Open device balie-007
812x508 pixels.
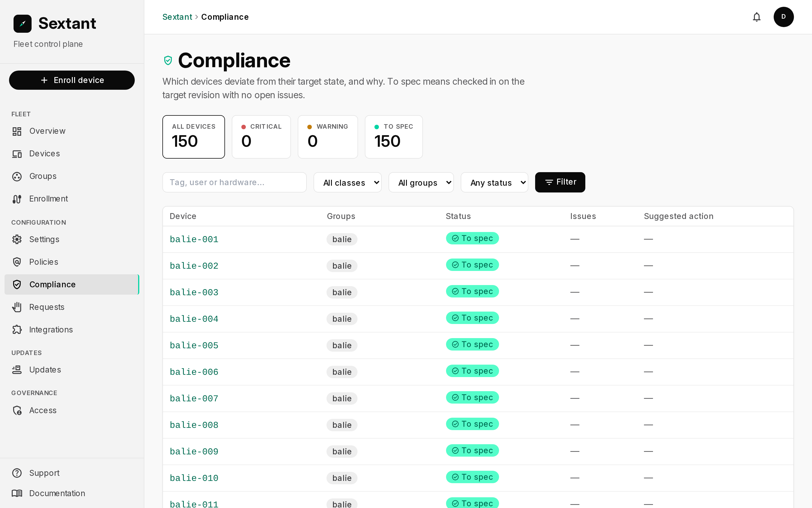click(194, 398)
